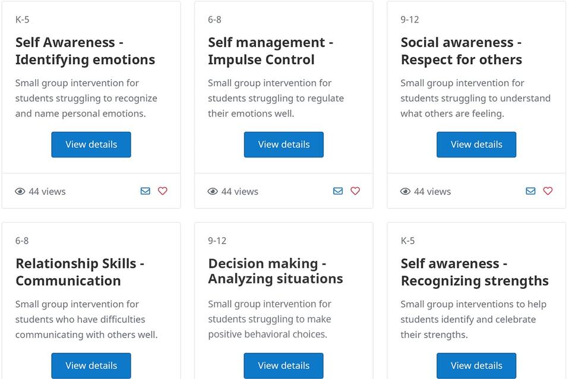View details for Self management Impulse Control
This screenshot has width=588, height=379.
click(284, 144)
